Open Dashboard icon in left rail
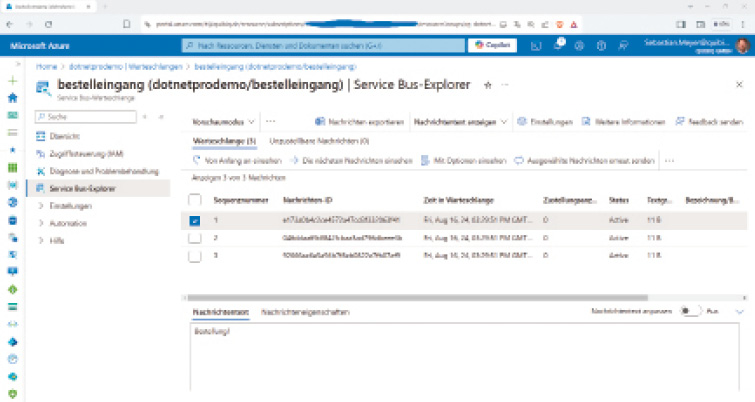The height and width of the screenshot is (402, 755). (13, 115)
